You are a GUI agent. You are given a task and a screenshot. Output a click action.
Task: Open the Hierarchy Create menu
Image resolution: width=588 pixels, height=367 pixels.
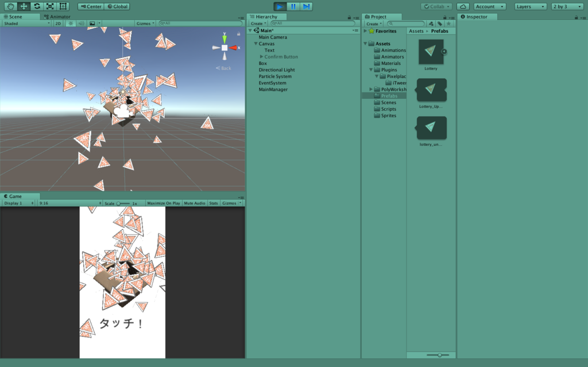pyautogui.click(x=258, y=24)
